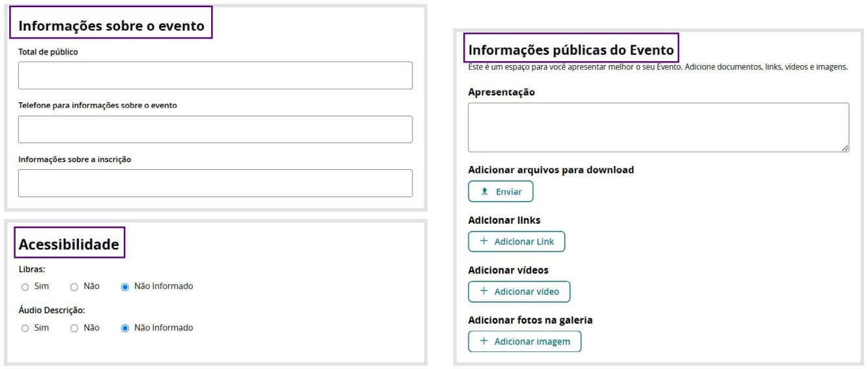Click the plus icon beside Adicionar imagem
Image resolution: width=868 pixels, height=369 pixels.
pos(484,342)
